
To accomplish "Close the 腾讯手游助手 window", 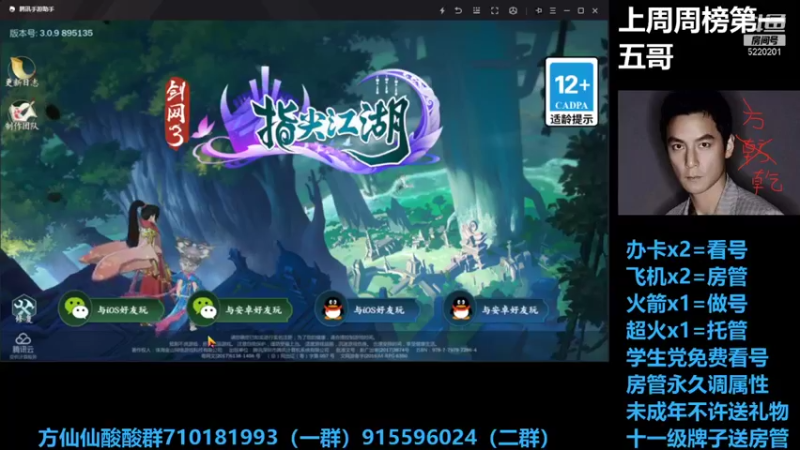I will 595,10.
